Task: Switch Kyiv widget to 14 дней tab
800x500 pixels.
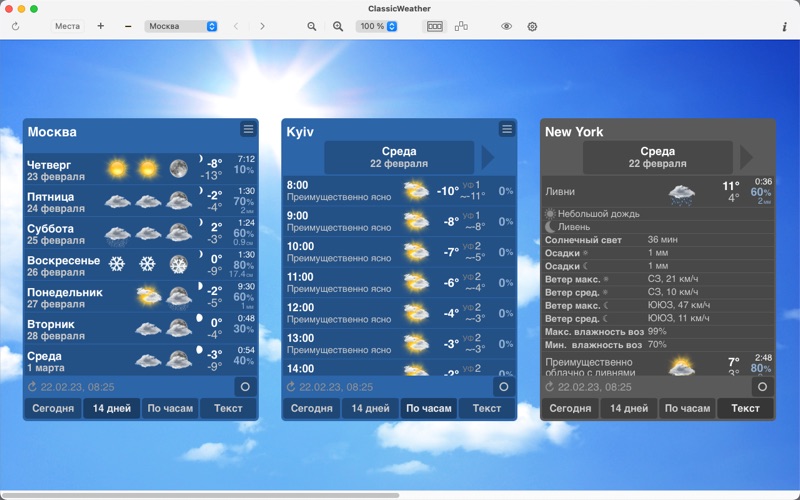Action: (x=370, y=408)
